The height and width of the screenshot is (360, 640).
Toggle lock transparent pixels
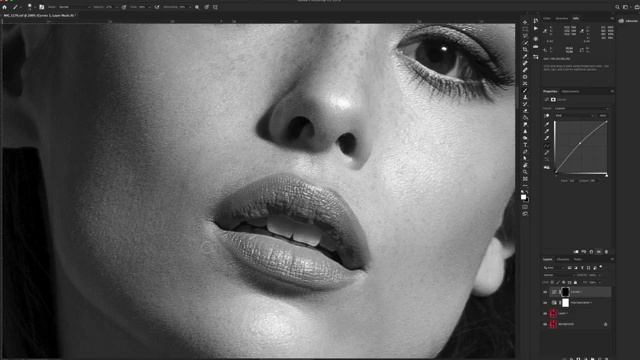tap(552, 282)
